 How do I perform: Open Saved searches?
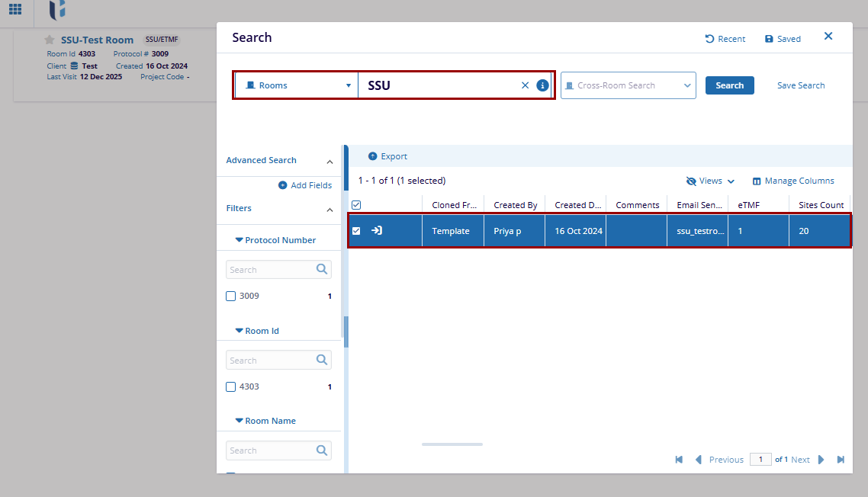tap(783, 39)
